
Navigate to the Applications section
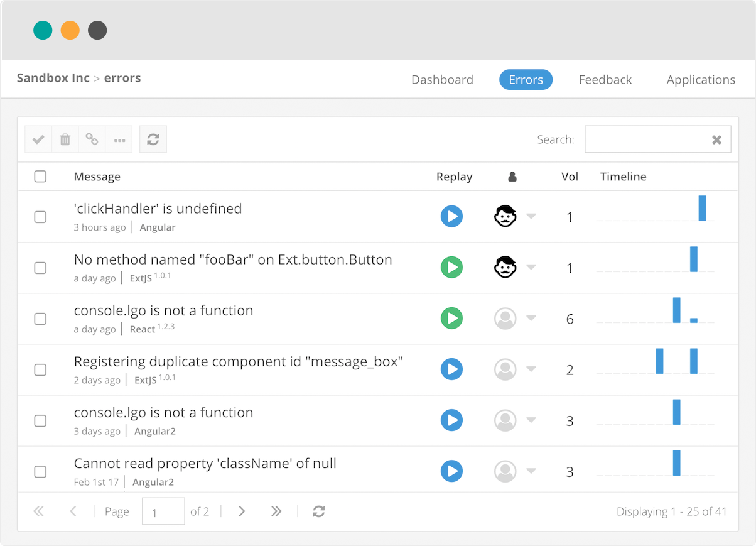click(701, 79)
